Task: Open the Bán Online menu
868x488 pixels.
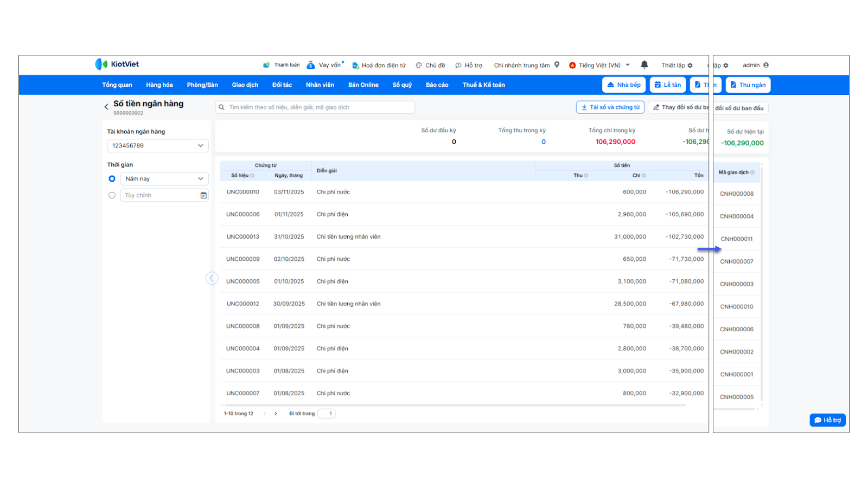Action: click(363, 85)
